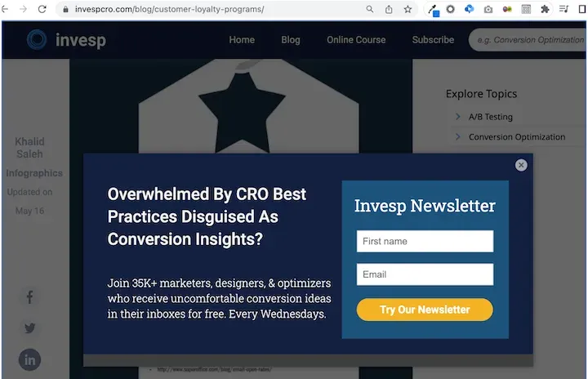This screenshot has width=588, height=379.
Task: Click the camera screenshot extension icon
Action: [x=488, y=9]
